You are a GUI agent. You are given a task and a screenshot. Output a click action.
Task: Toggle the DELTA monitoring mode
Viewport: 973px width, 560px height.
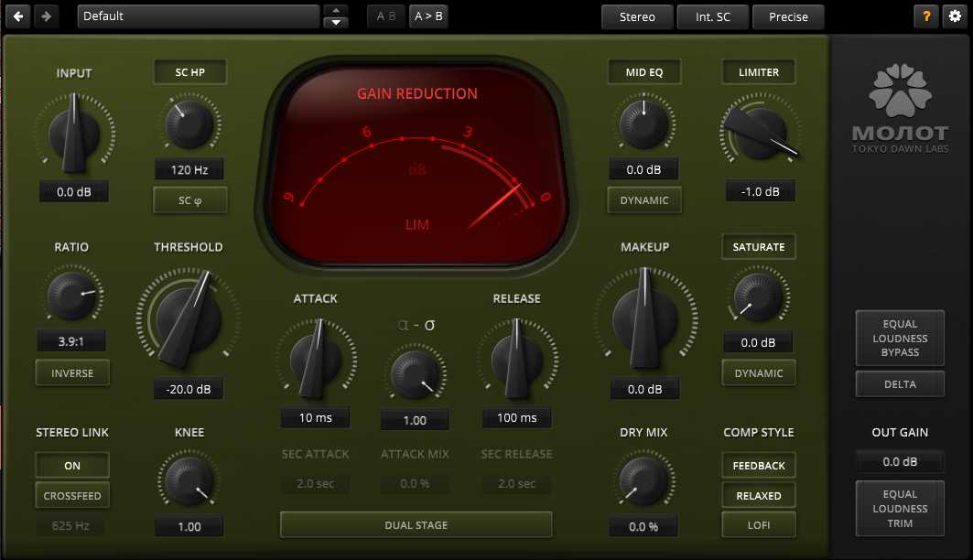pyautogui.click(x=900, y=383)
